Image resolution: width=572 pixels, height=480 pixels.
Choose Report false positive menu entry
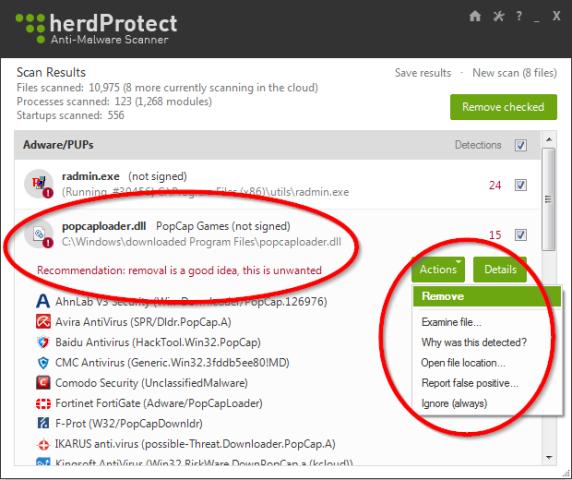point(469,383)
